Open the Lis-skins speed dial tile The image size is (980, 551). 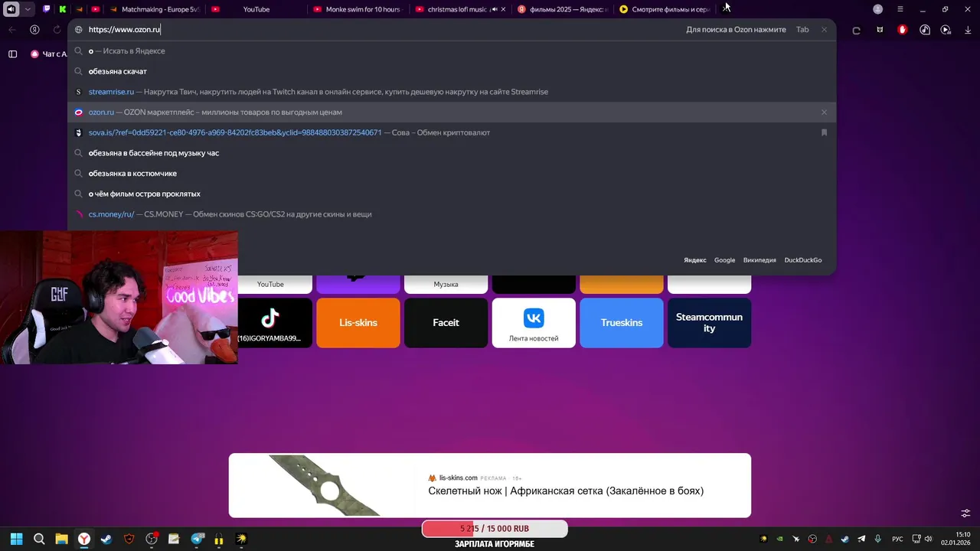(358, 322)
